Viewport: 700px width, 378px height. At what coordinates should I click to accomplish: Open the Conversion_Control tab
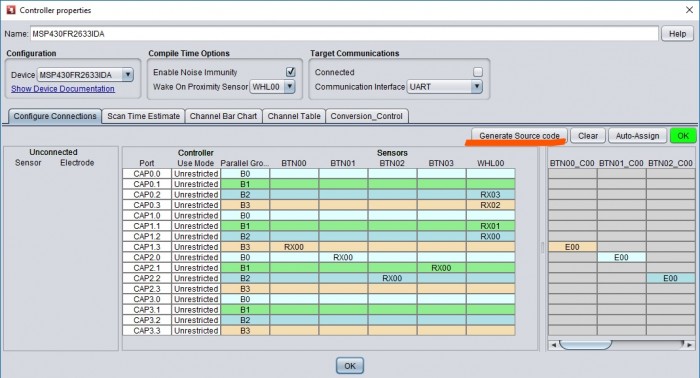[367, 116]
